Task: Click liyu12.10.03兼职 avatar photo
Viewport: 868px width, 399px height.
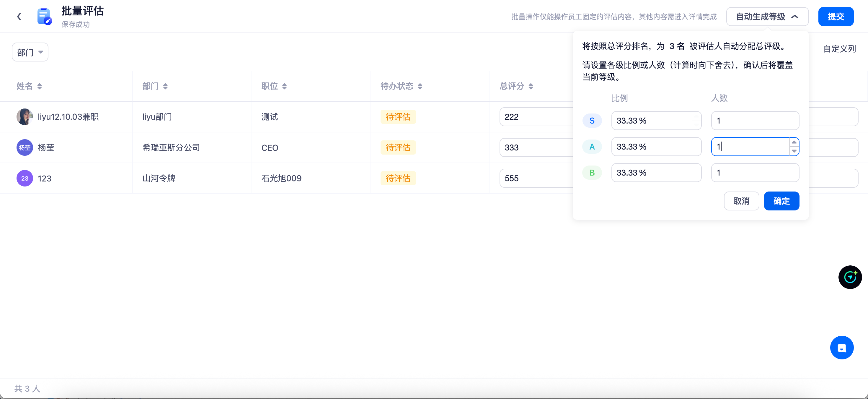Action: tap(25, 117)
